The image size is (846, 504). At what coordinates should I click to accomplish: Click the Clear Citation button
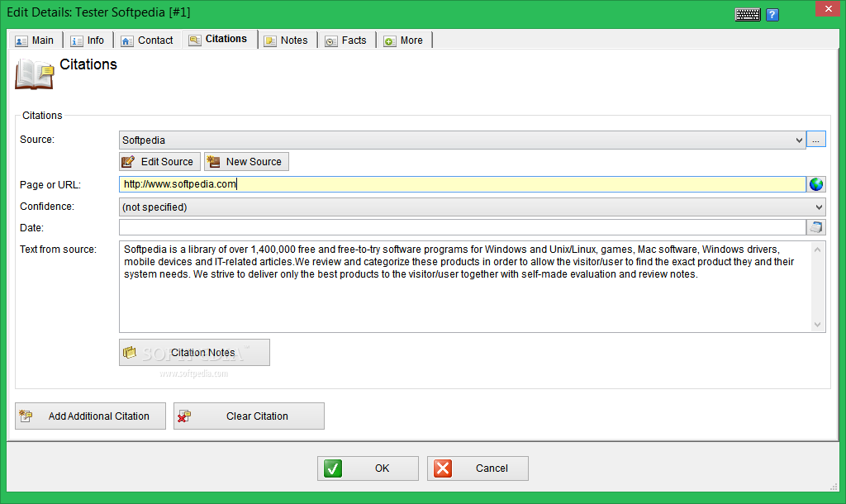click(x=249, y=416)
